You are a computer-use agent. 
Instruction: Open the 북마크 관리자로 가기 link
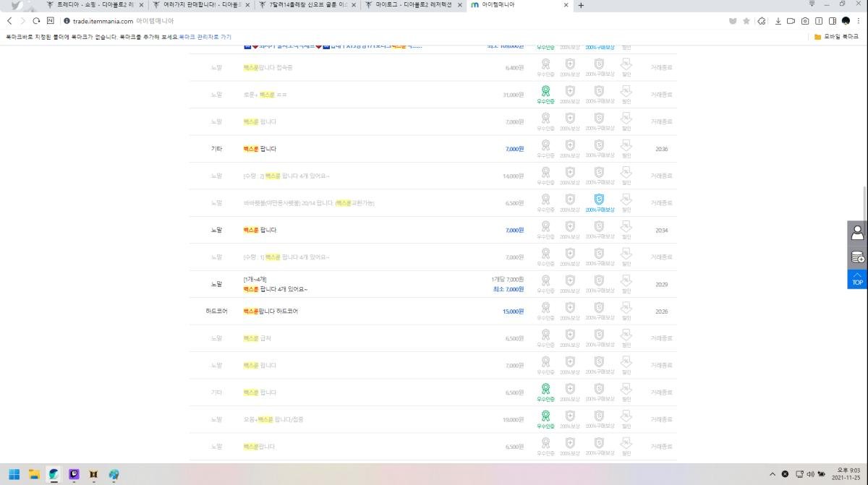tap(205, 36)
